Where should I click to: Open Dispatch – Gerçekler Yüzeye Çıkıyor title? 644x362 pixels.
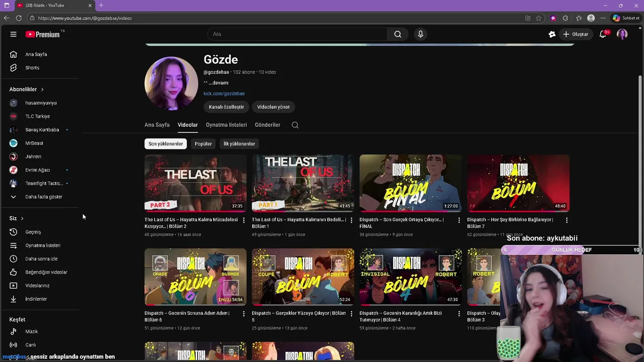[x=299, y=316]
